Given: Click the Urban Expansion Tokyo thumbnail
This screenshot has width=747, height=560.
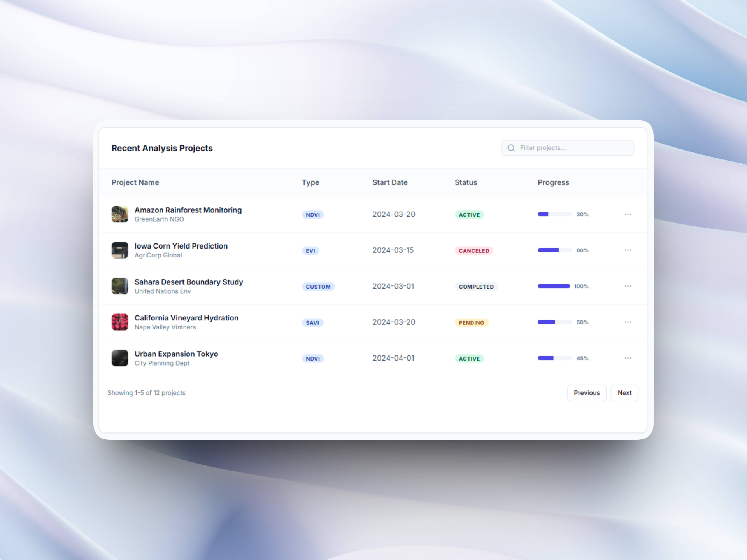Looking at the screenshot, I should (x=120, y=358).
